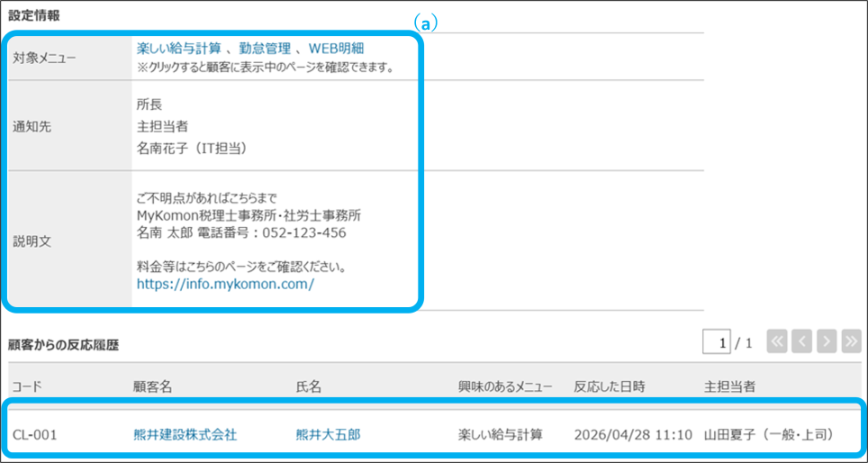
Task: Open contact 熊井大五郎
Action: pyautogui.click(x=329, y=435)
